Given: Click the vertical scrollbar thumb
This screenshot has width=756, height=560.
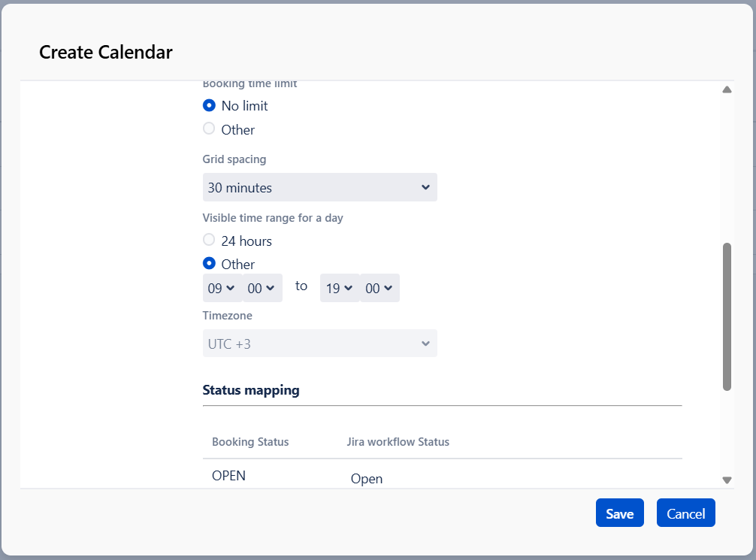Looking at the screenshot, I should 727,316.
